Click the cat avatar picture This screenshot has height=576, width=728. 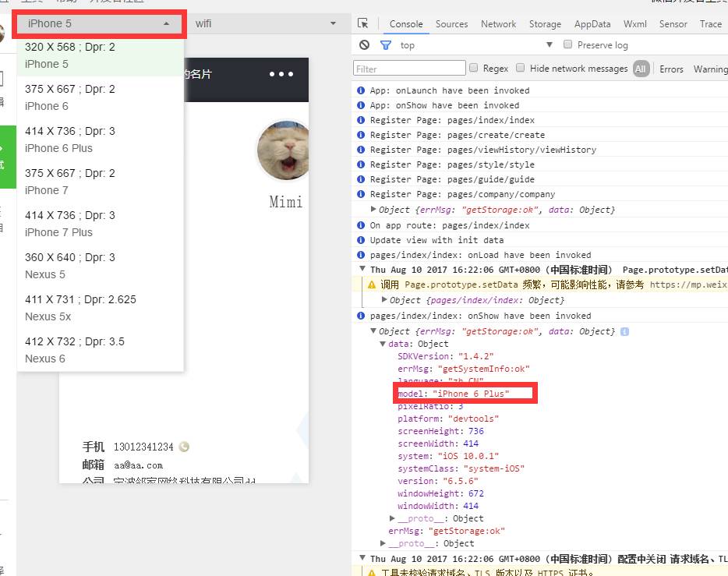pyautogui.click(x=283, y=150)
